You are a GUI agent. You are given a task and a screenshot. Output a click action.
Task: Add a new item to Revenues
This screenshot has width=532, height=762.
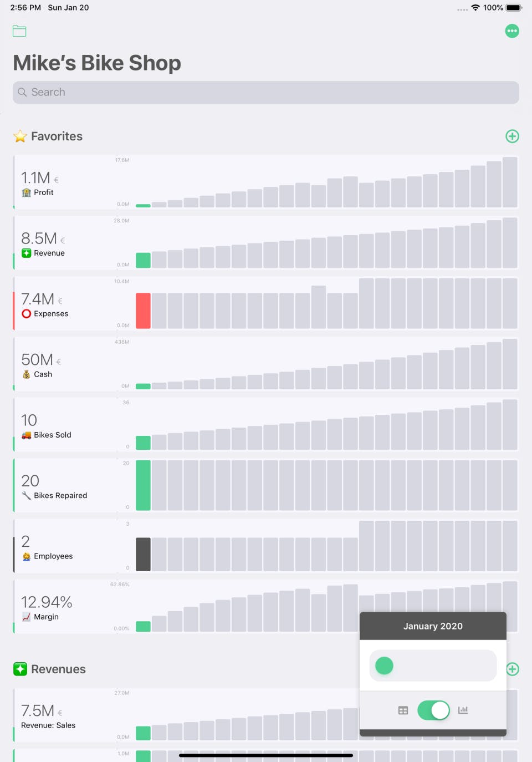(513, 669)
